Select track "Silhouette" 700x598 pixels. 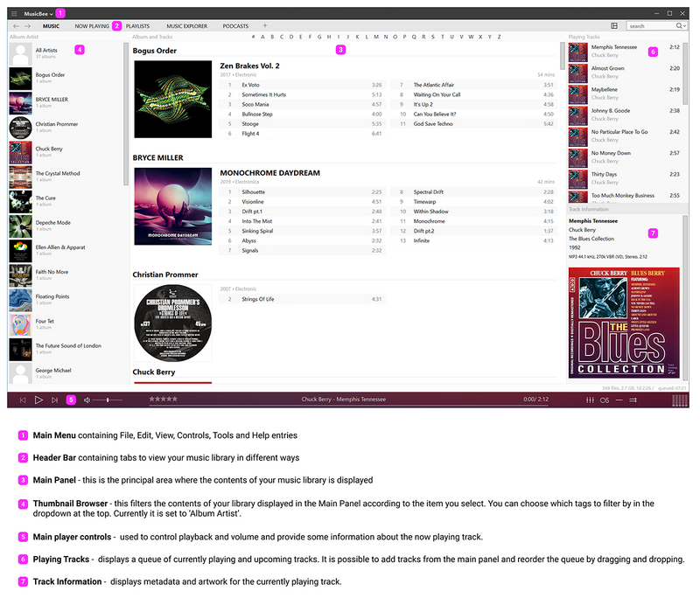pos(302,191)
